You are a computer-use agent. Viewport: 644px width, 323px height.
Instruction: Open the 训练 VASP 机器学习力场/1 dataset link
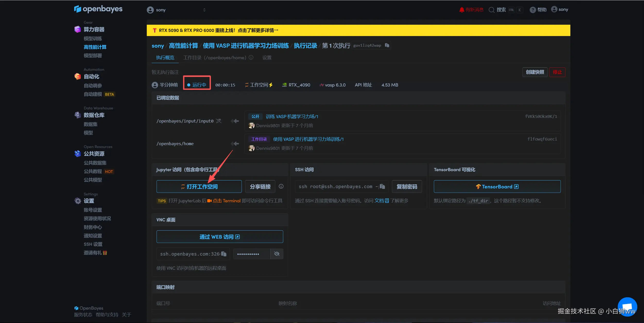coord(292,117)
